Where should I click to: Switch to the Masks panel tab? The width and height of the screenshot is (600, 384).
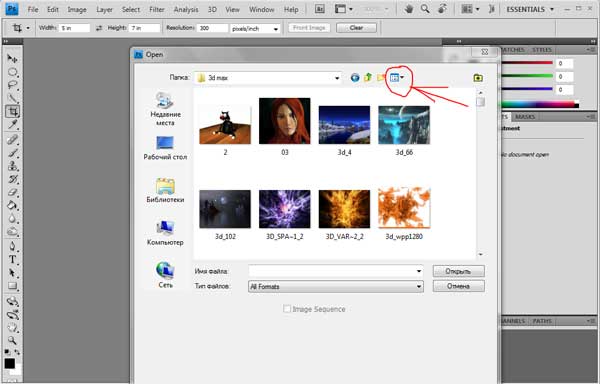(x=525, y=117)
